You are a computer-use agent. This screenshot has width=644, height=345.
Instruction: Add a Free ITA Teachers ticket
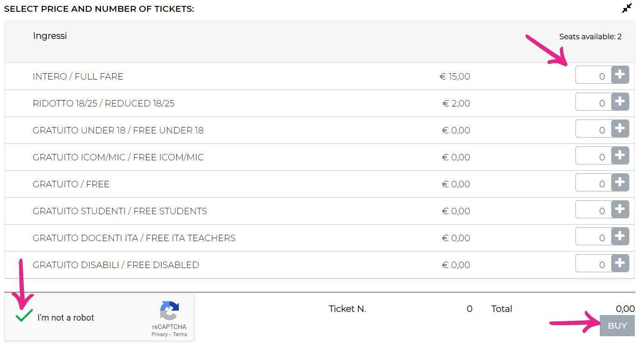tap(620, 237)
